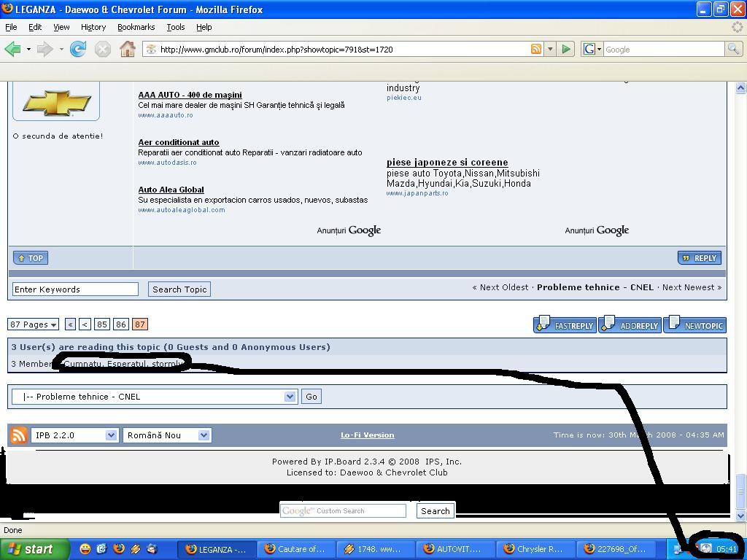This screenshot has height=560, width=747.
Task: Open the Română Nou language selector
Action: [x=167, y=435]
